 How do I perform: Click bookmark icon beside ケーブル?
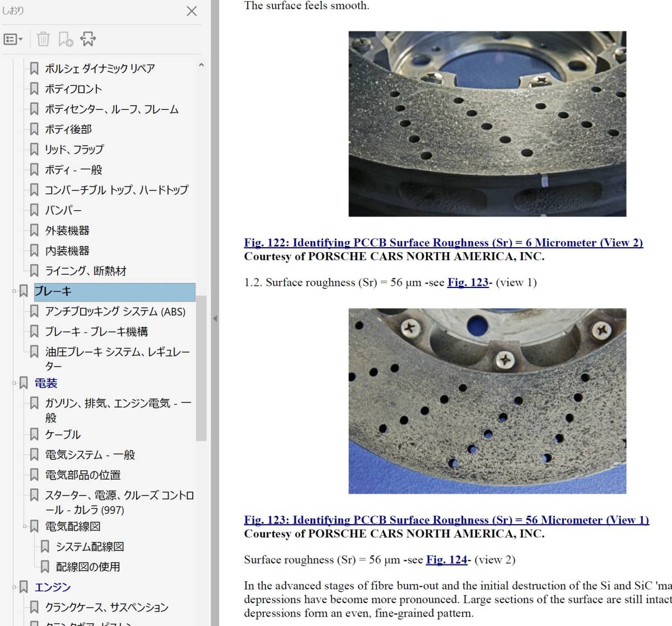coord(34,434)
